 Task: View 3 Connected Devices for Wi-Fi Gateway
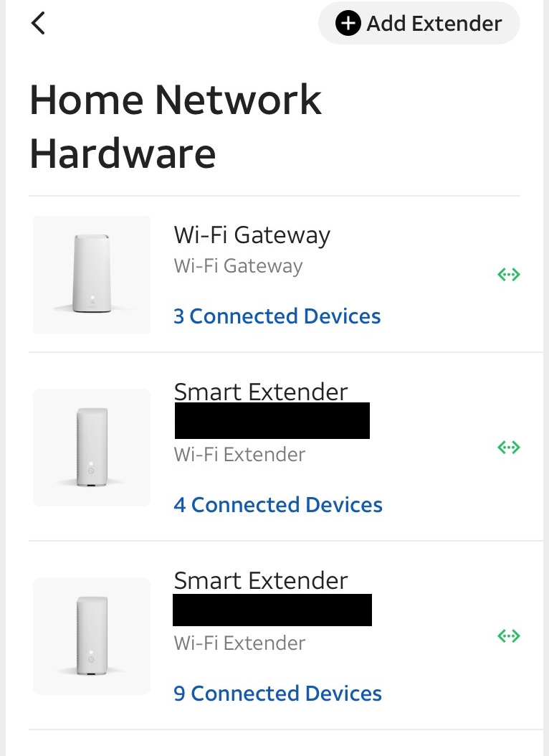[277, 316]
